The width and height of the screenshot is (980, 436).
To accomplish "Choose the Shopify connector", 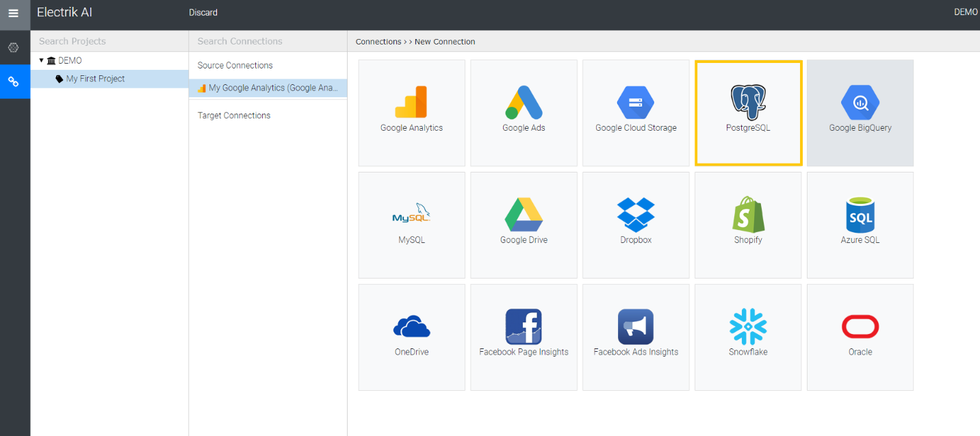I will pyautogui.click(x=748, y=225).
